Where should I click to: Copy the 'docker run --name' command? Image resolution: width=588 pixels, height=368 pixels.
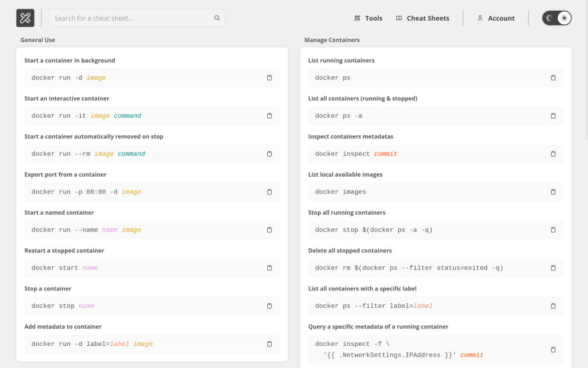tap(269, 229)
